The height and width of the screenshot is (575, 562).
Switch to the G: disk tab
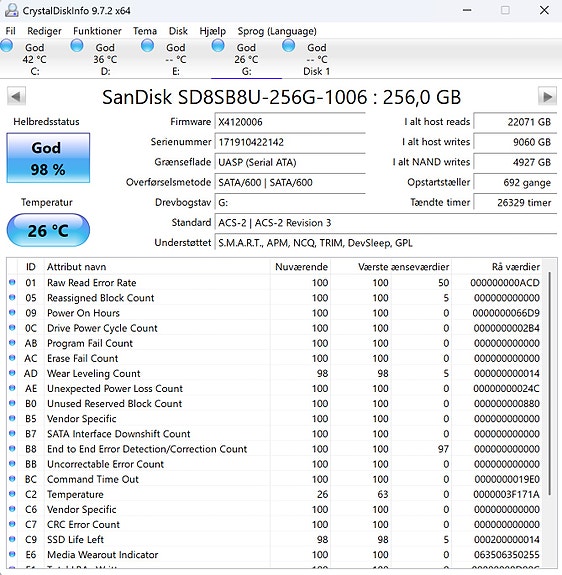(x=246, y=59)
